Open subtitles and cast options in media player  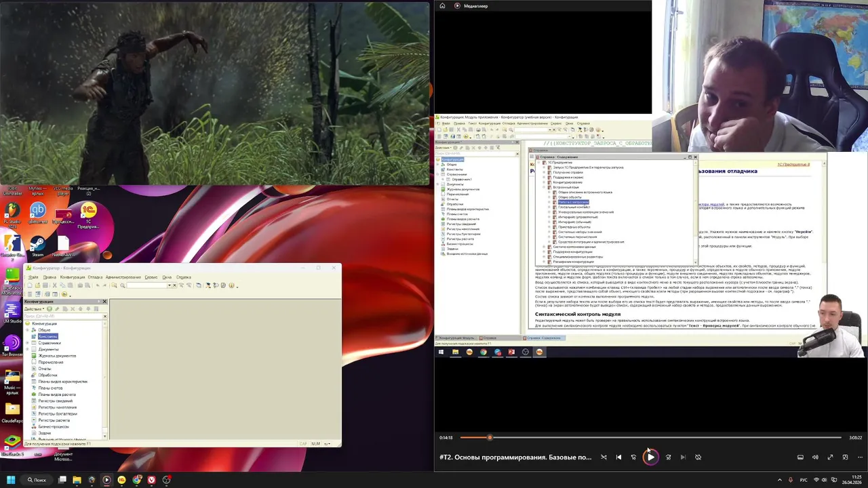click(800, 457)
